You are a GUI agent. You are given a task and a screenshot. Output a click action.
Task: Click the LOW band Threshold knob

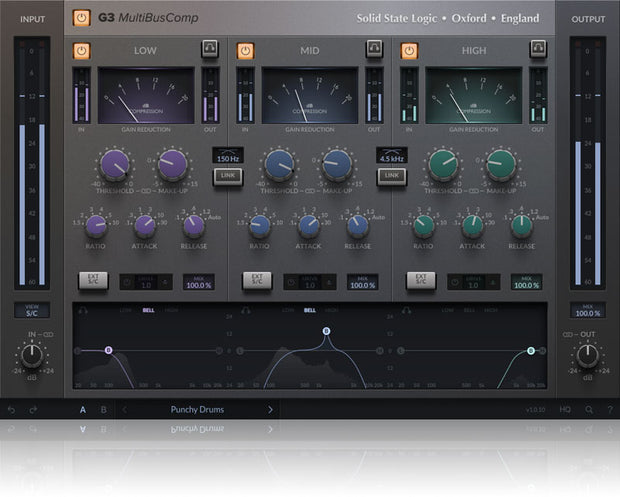point(114,165)
